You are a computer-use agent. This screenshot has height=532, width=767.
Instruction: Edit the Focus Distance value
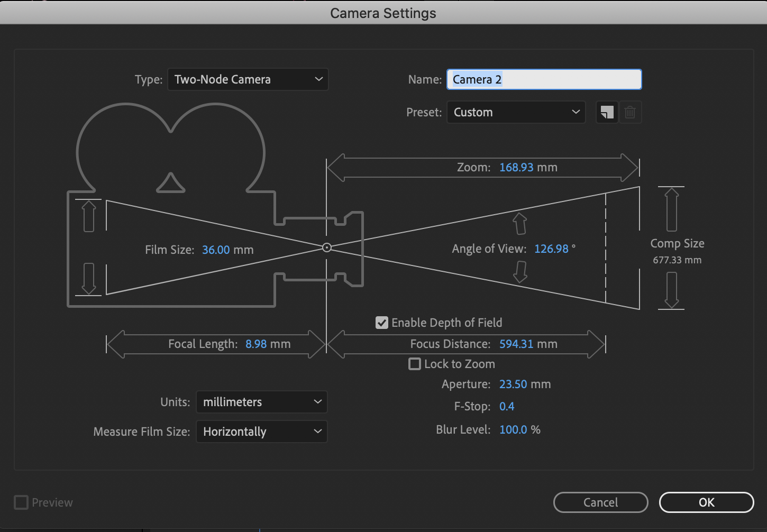tap(527, 344)
